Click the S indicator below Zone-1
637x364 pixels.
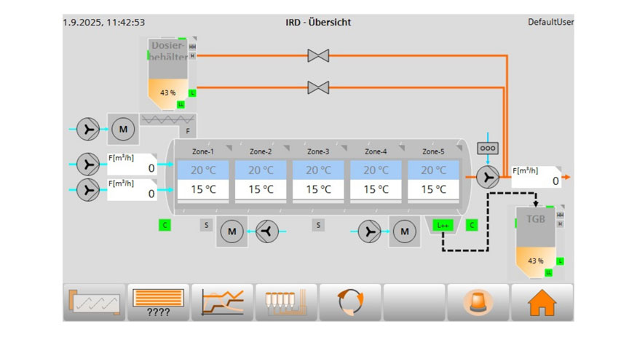point(206,225)
